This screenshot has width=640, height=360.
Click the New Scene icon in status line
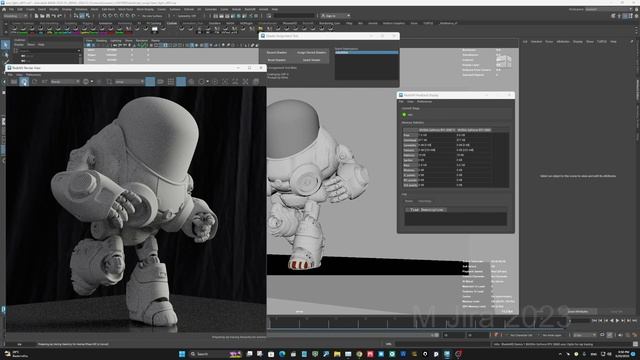tap(36, 16)
